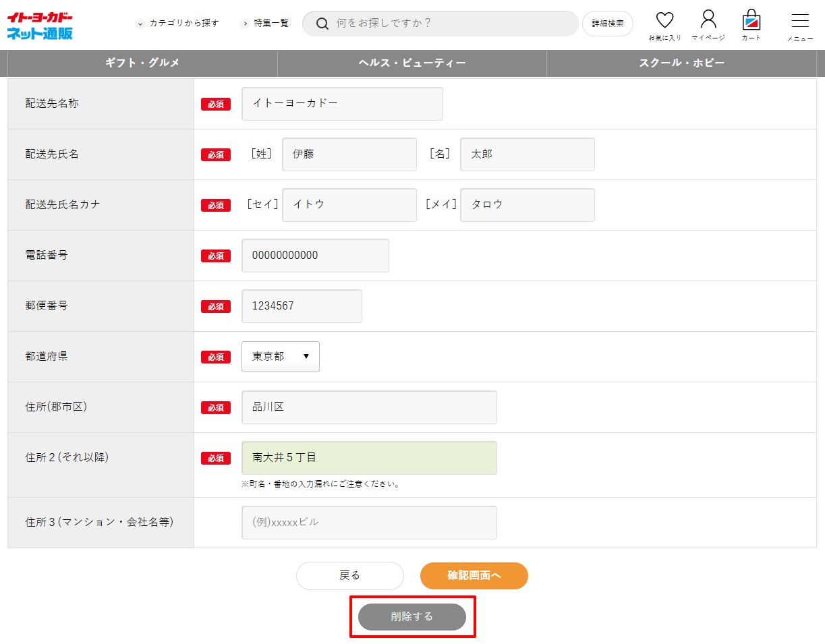Open the hamburger menu icon

tap(800, 21)
